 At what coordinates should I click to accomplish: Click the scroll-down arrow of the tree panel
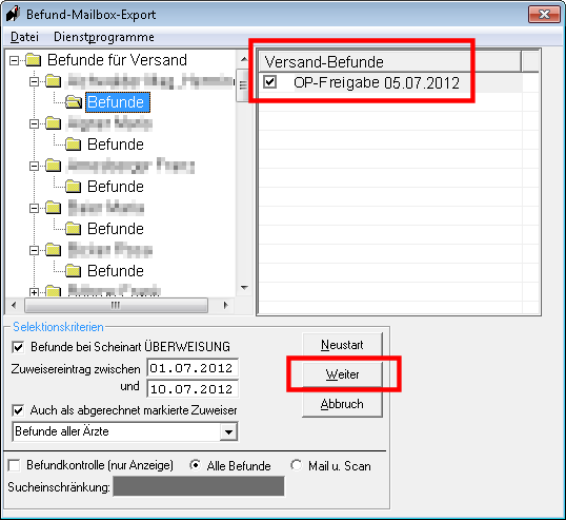point(244,288)
